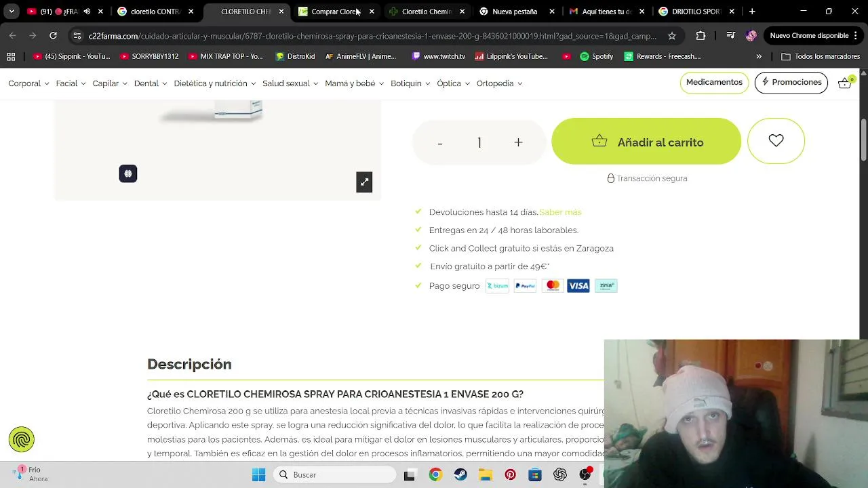The width and height of the screenshot is (868, 488).
Task: Open Microsoft Store from taskbar
Action: point(535,475)
